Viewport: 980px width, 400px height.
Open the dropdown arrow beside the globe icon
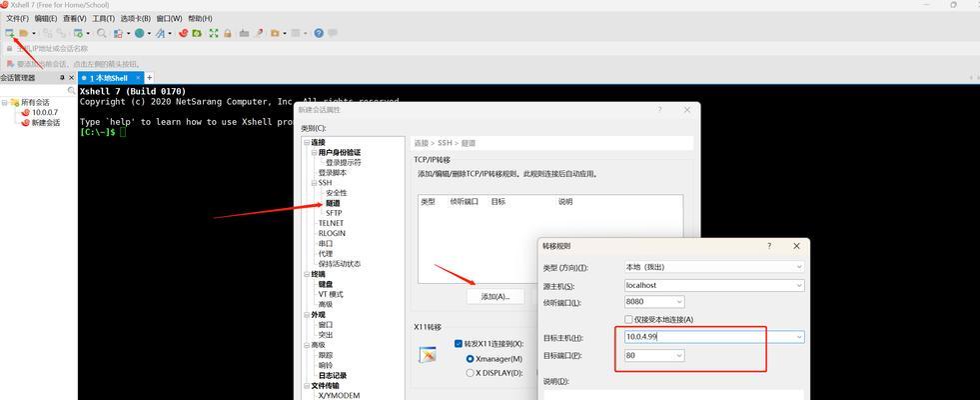[x=149, y=33]
